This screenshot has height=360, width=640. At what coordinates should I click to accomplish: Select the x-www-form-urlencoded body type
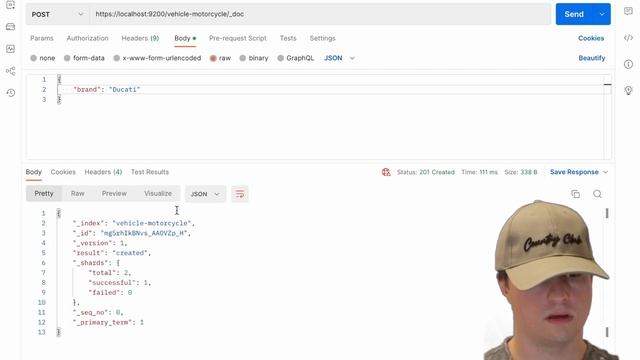click(x=157, y=58)
